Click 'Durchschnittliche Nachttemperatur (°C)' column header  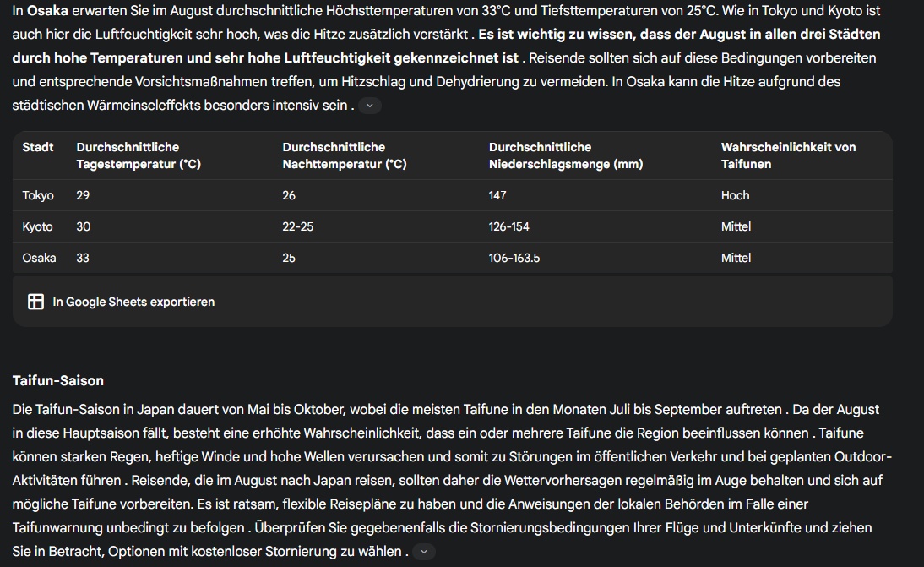coord(345,155)
